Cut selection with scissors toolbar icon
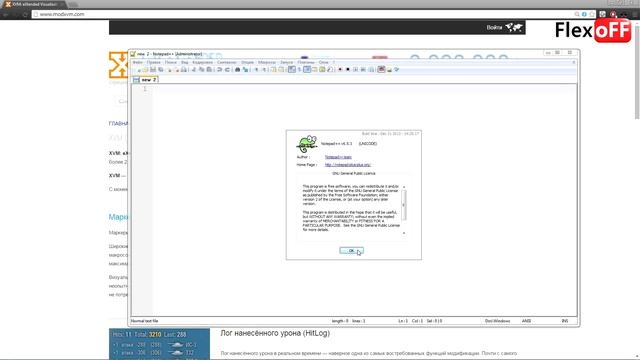This screenshot has height=360, width=640. (194, 70)
